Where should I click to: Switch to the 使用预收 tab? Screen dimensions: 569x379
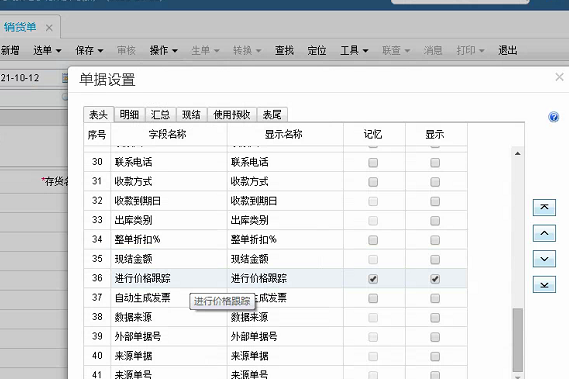click(232, 115)
